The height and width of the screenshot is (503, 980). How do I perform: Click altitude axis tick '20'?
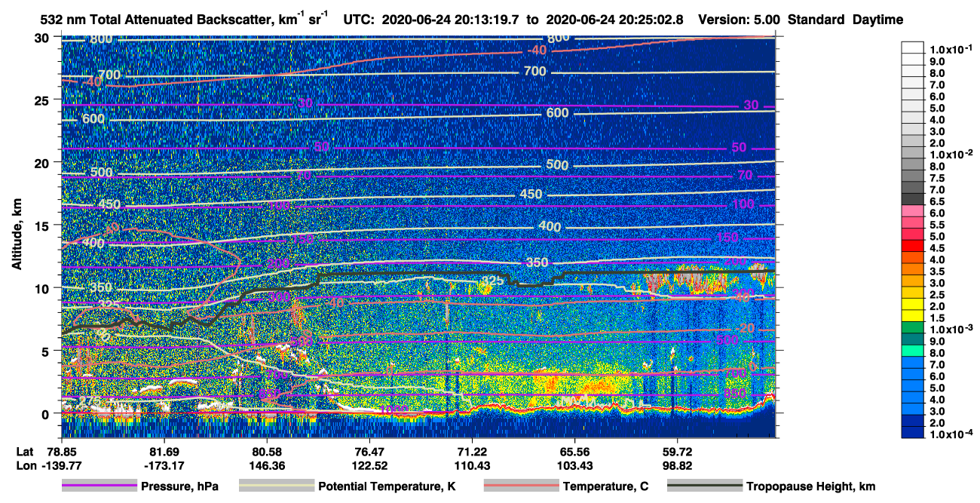(44, 162)
